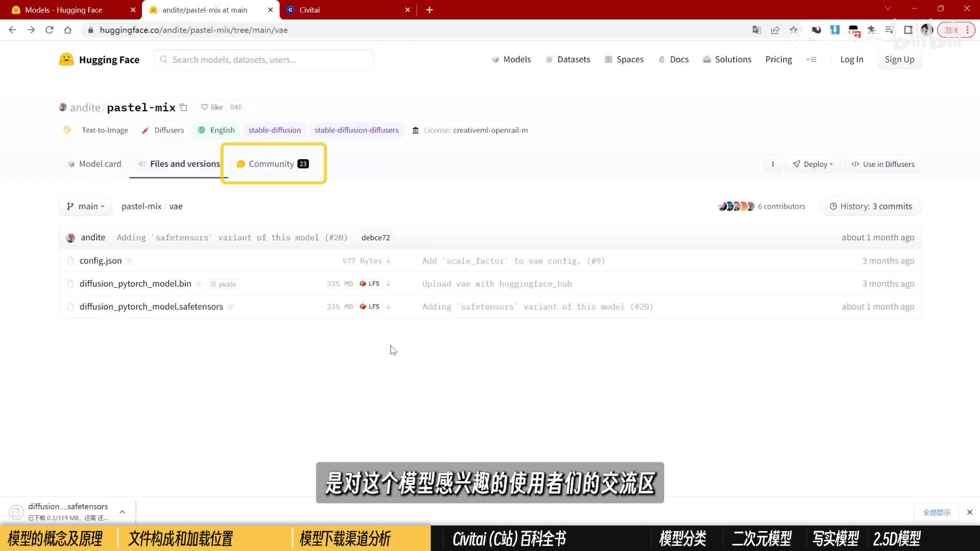Download config.json using arrow icon
The width and height of the screenshot is (980, 551).
[x=388, y=261]
